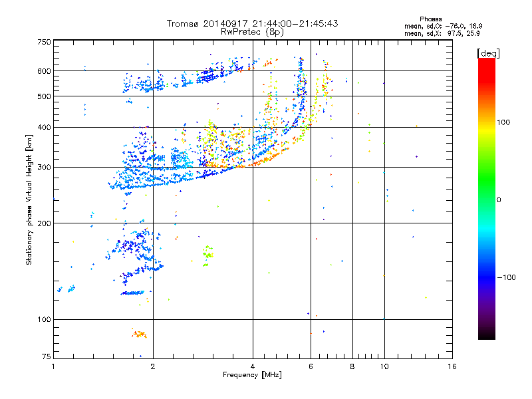This screenshot has height=399, width=532.
Task: Click the 'Frequency [MHz]' axis label
Action: pos(252,375)
